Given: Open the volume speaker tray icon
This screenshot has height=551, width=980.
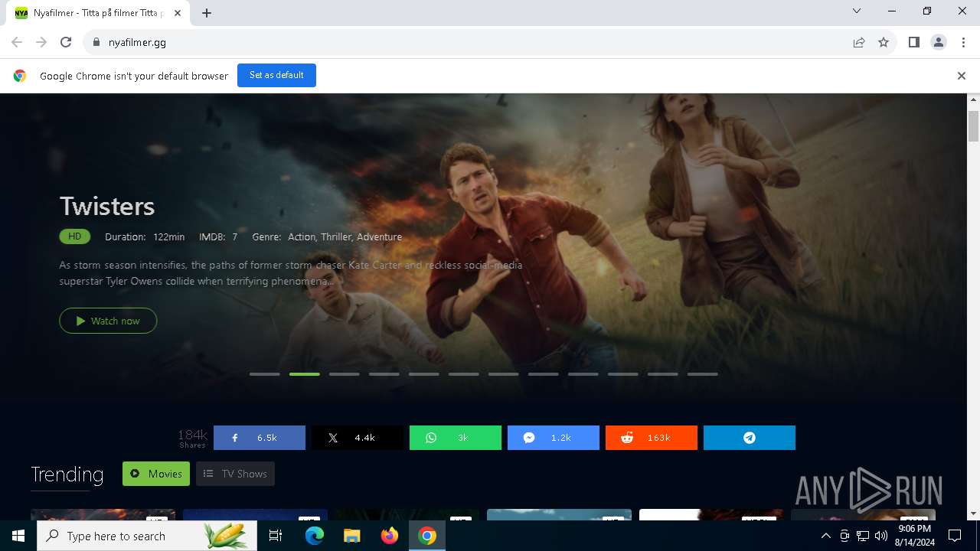Looking at the screenshot, I should (881, 536).
